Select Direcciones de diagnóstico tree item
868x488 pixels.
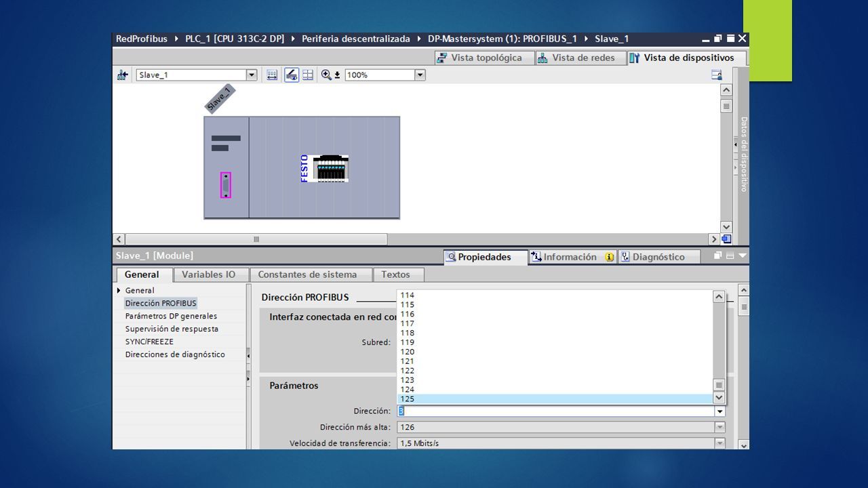point(175,354)
